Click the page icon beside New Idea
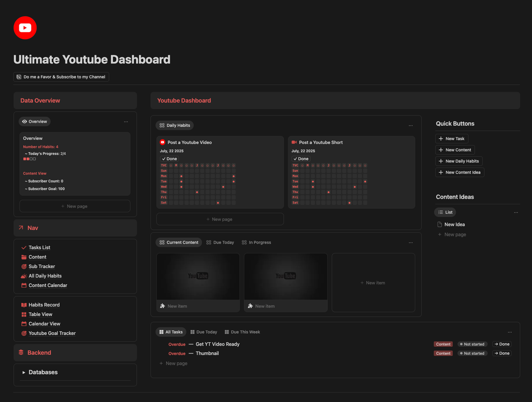This screenshot has width=532, height=402. click(x=440, y=225)
